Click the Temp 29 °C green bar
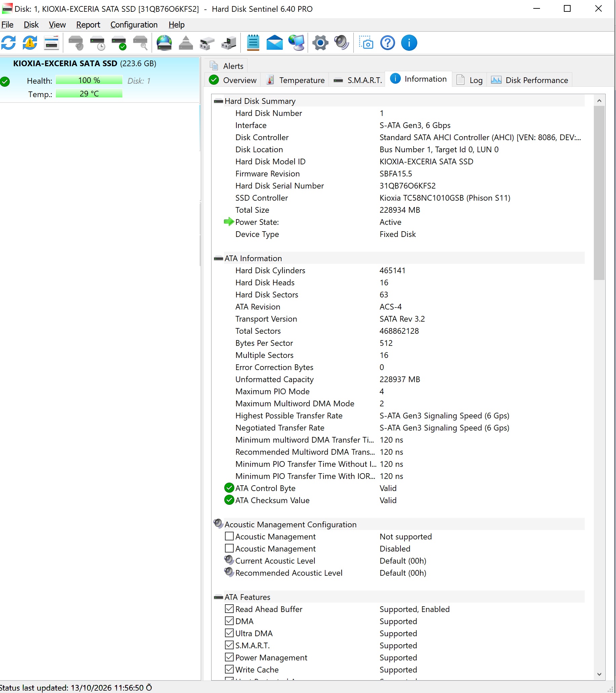The image size is (616, 693). [x=89, y=93]
